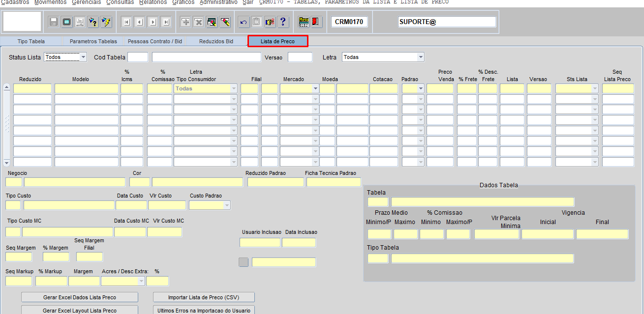The image size is (644, 314).
Task: Click the SUPORTE@ user field
Action: (447, 22)
